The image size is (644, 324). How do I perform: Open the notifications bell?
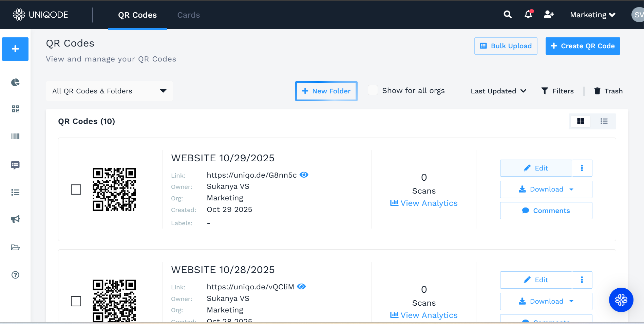click(x=528, y=15)
